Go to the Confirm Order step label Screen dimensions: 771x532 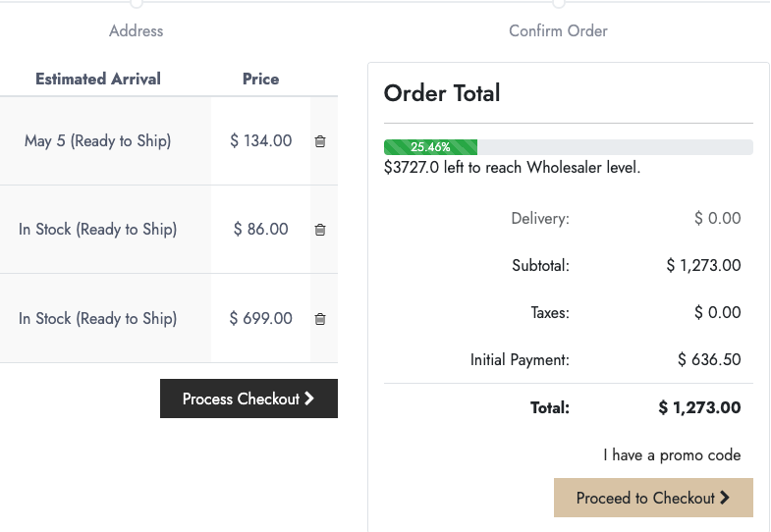point(558,31)
